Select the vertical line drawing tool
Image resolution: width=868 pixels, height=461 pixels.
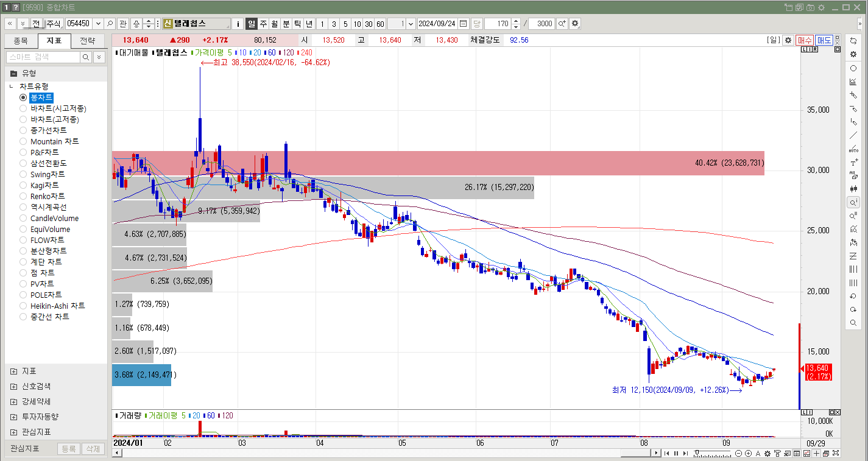click(853, 122)
